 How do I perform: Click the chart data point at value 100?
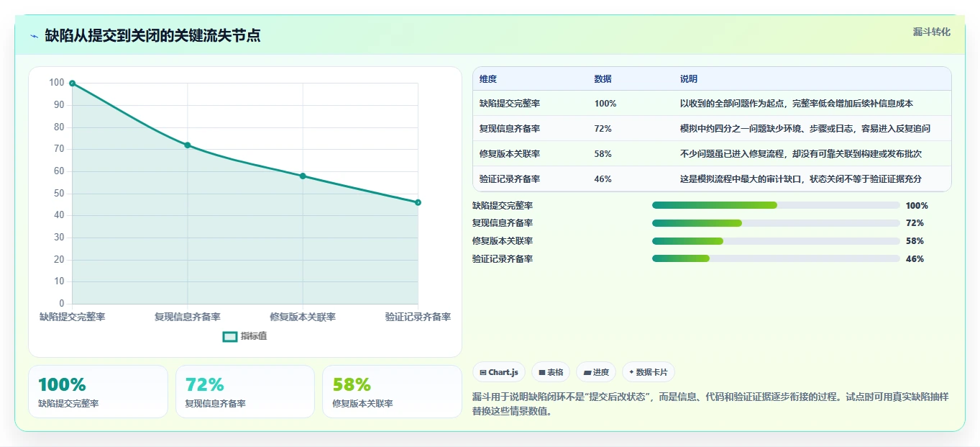[72, 83]
